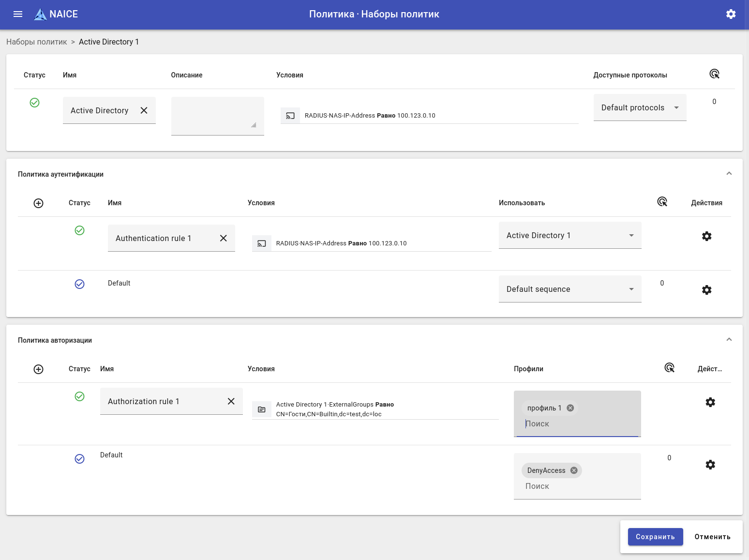This screenshot has height=560, width=749.
Task: Click the Описание text area
Action: 217,116
